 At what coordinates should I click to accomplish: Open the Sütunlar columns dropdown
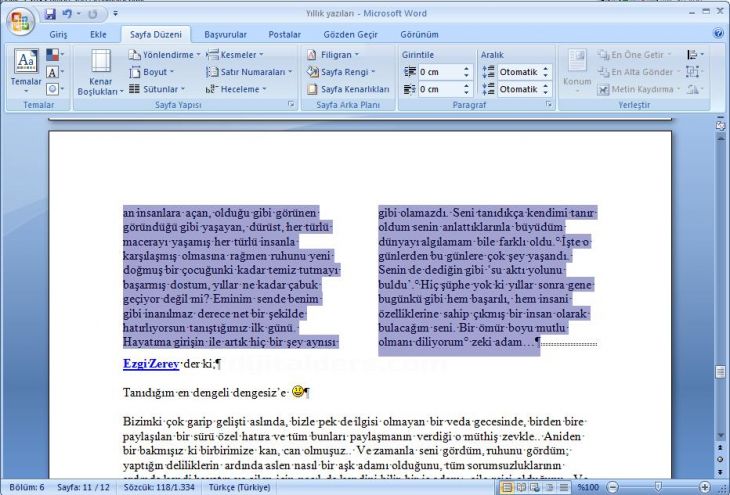click(x=157, y=89)
